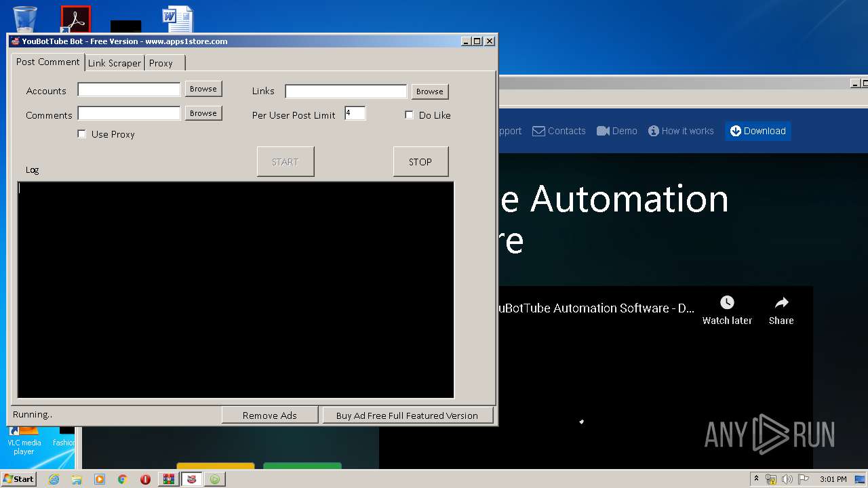The width and height of the screenshot is (868, 488).
Task: Browse for Comments file
Action: click(203, 113)
